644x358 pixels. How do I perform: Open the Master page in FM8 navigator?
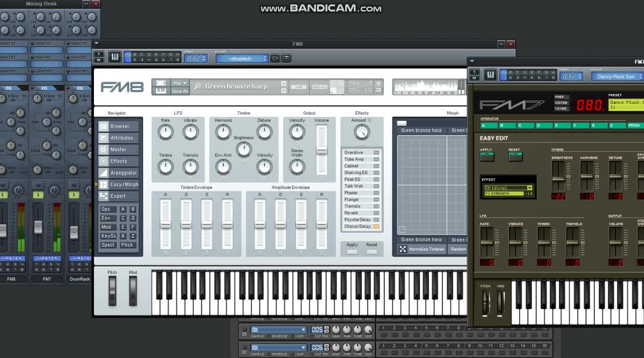point(118,149)
